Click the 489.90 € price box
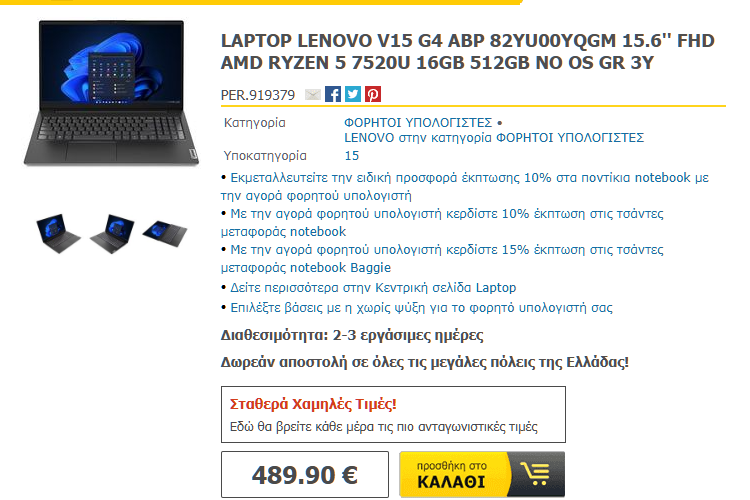Viewport: 750px width, 500px height. coord(305,475)
